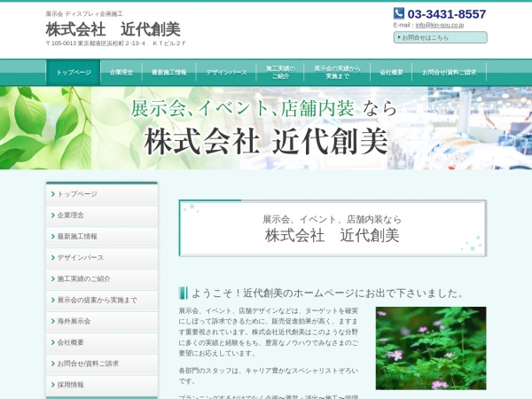
Task: Click お問合せ/資料ご請求 in top navigation
Action: (449, 72)
